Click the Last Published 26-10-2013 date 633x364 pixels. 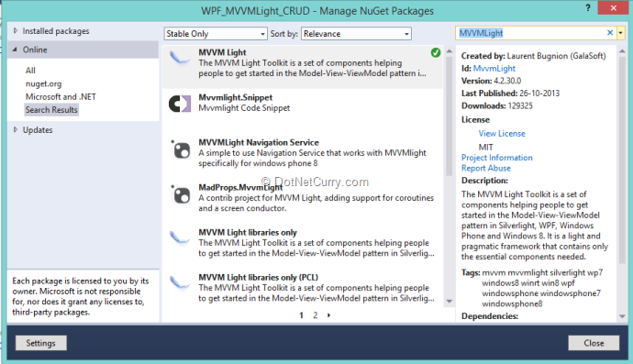(539, 94)
